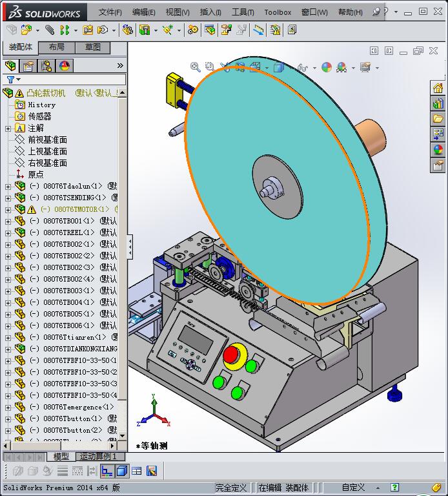Screen dimensions: 448x496
Task: Click the View Settings monitor icon
Action: (x=365, y=67)
